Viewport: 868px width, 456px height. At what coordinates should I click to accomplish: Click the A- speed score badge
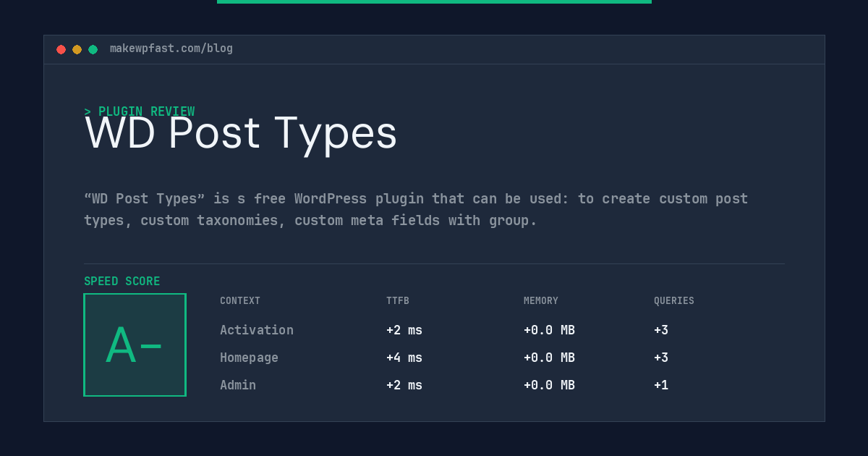135,345
